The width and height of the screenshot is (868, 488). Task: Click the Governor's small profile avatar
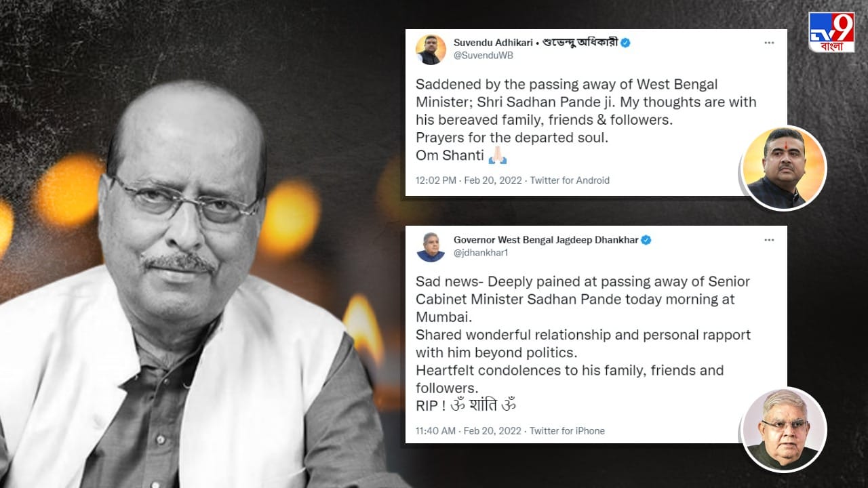pyautogui.click(x=431, y=247)
